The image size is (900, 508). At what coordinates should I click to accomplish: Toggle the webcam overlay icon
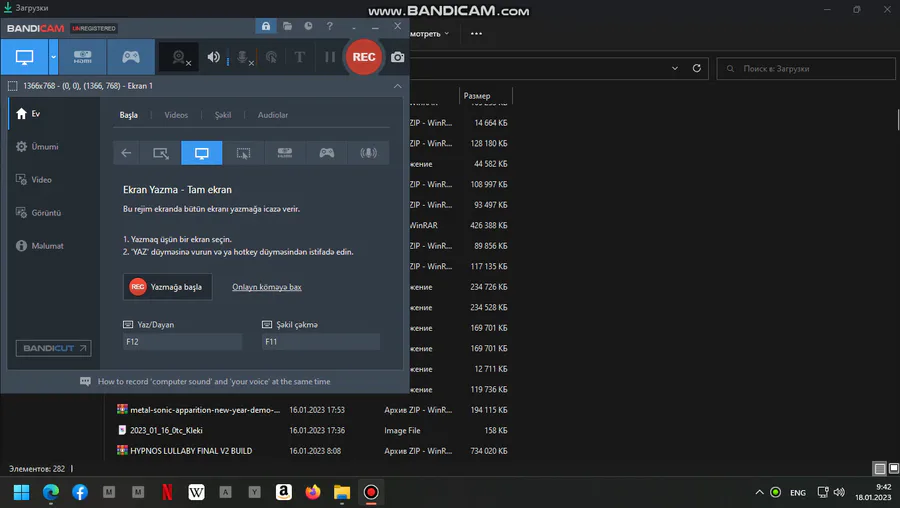pyautogui.click(x=179, y=57)
